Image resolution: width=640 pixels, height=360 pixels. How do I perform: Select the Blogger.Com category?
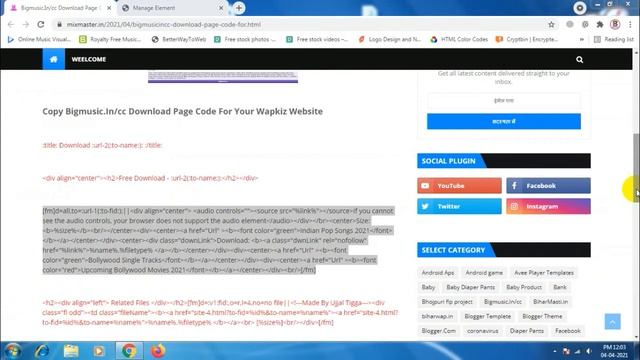[x=438, y=331]
